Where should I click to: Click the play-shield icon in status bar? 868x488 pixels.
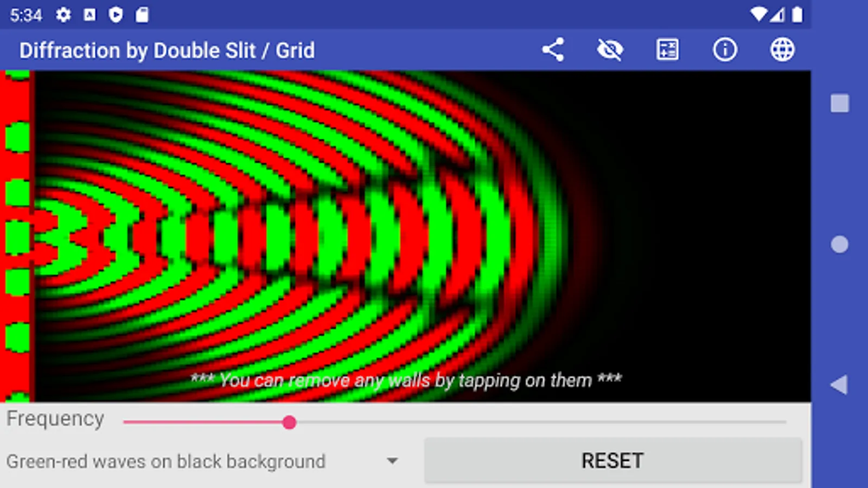tap(116, 15)
